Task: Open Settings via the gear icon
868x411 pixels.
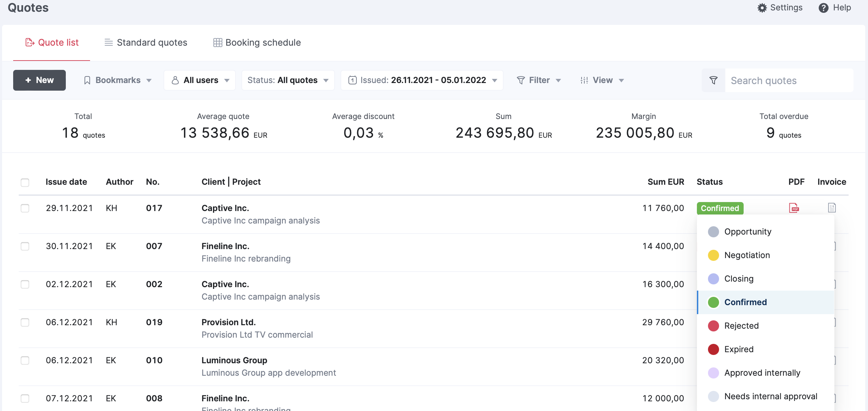Action: pos(762,8)
